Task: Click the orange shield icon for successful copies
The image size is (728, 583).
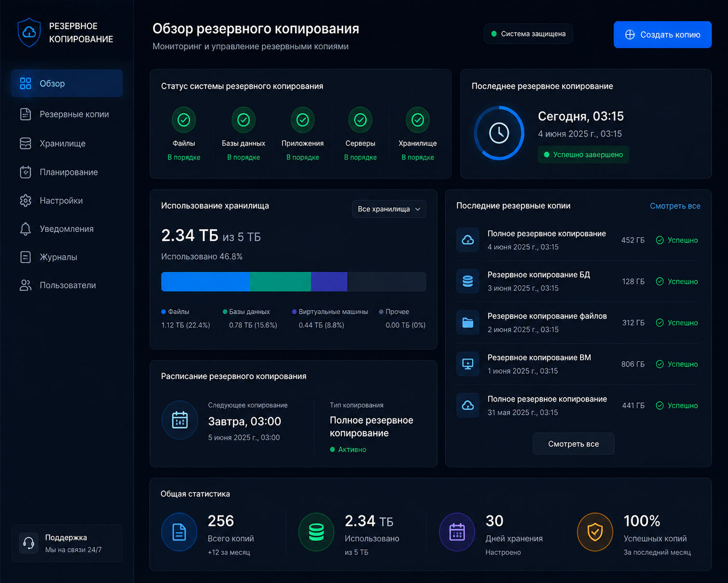Action: coord(595,532)
